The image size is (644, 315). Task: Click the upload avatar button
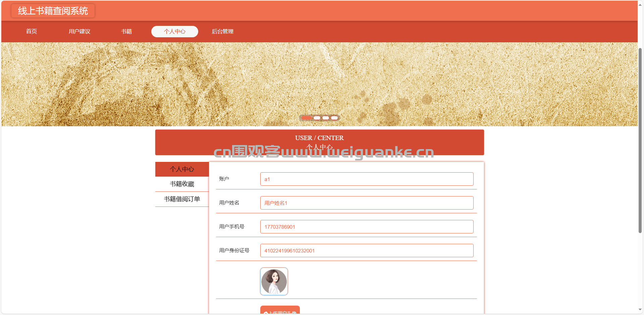coord(280,310)
